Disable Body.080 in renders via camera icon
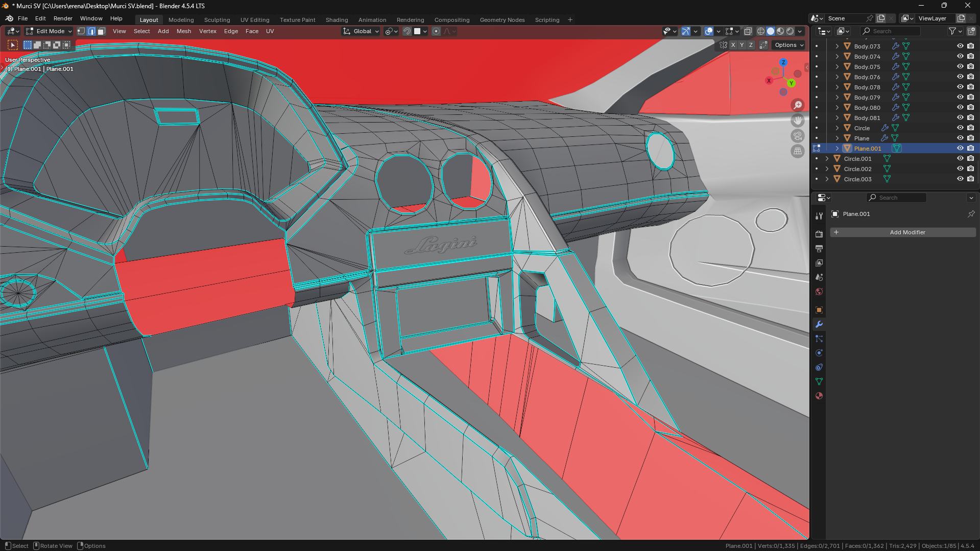The width and height of the screenshot is (980, 551). [x=970, y=107]
